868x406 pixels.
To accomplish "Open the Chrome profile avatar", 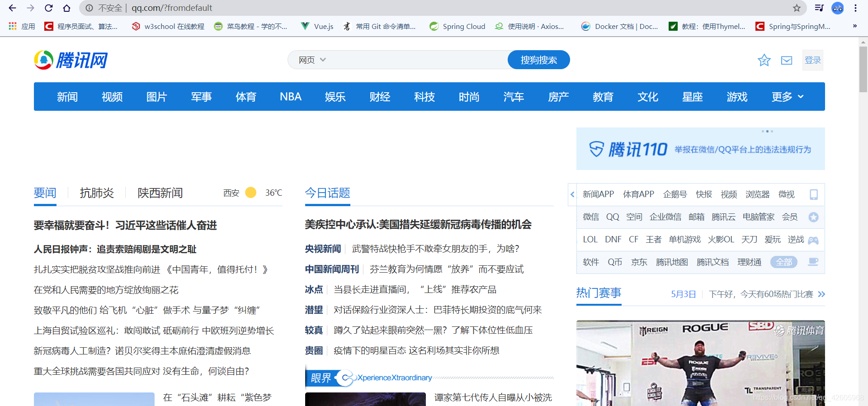I will tap(838, 8).
